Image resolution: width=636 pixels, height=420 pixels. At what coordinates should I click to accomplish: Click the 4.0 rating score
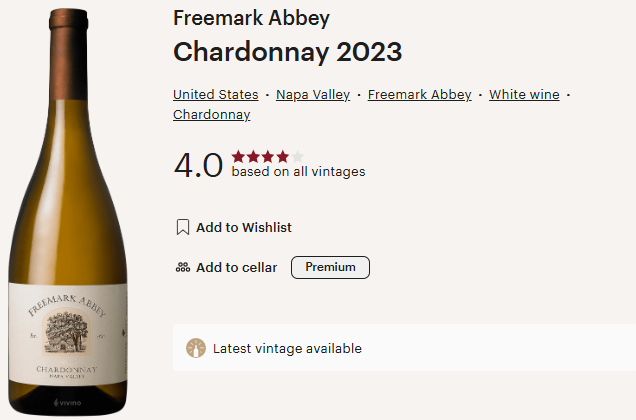(198, 166)
